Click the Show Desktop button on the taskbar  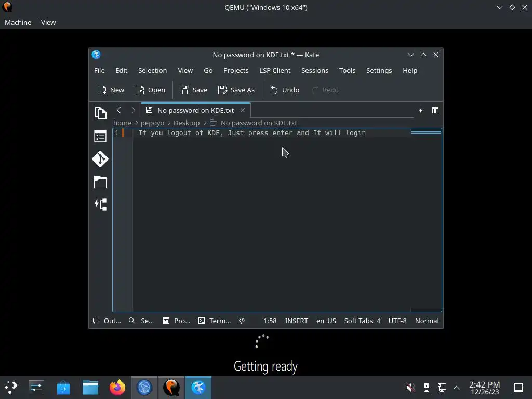518,387
